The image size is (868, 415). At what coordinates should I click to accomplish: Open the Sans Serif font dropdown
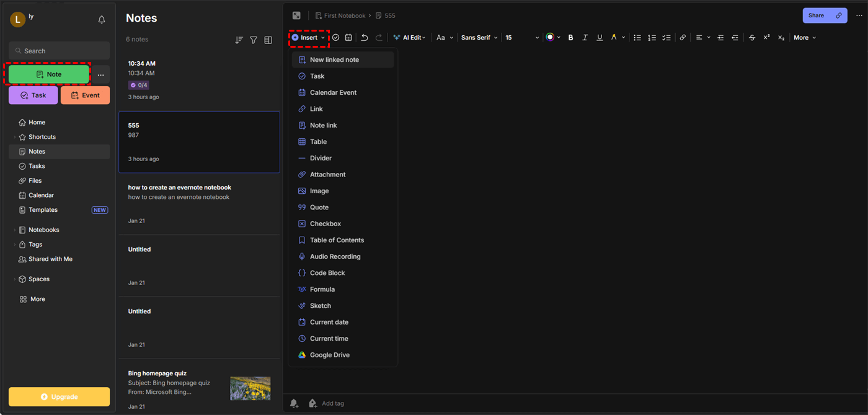[479, 38]
